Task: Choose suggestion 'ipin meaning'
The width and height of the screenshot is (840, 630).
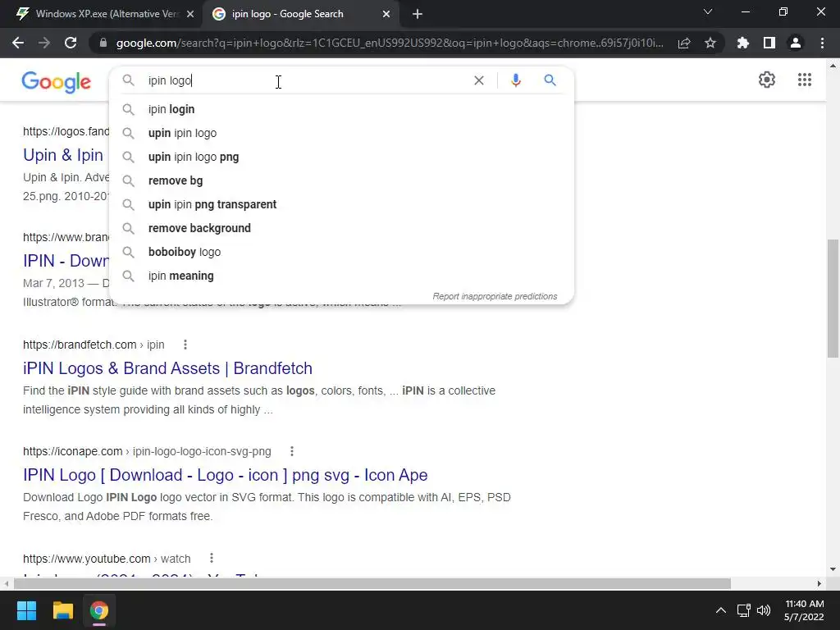Action: 341,276
